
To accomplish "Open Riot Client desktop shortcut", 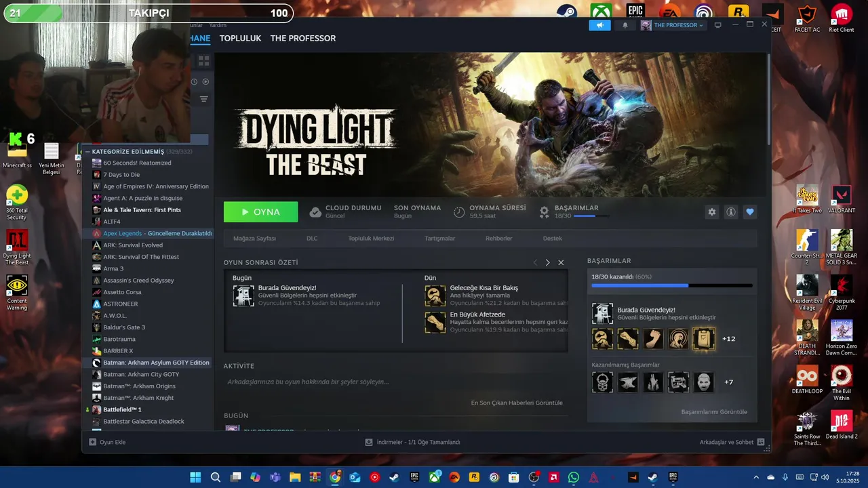I will click(x=842, y=18).
